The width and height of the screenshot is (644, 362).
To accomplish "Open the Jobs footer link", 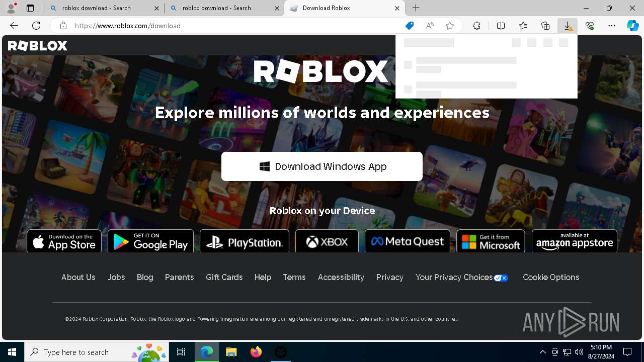I will [116, 278].
